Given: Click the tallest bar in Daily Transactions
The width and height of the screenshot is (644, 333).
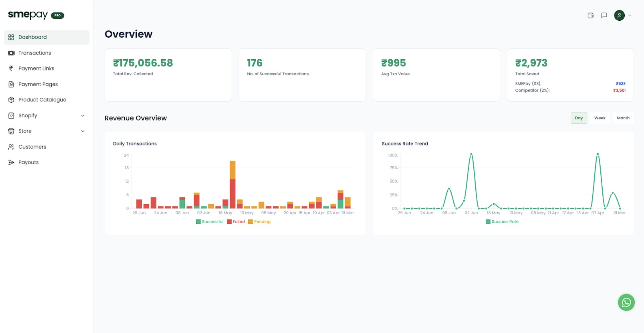Looking at the screenshot, I should [232, 185].
